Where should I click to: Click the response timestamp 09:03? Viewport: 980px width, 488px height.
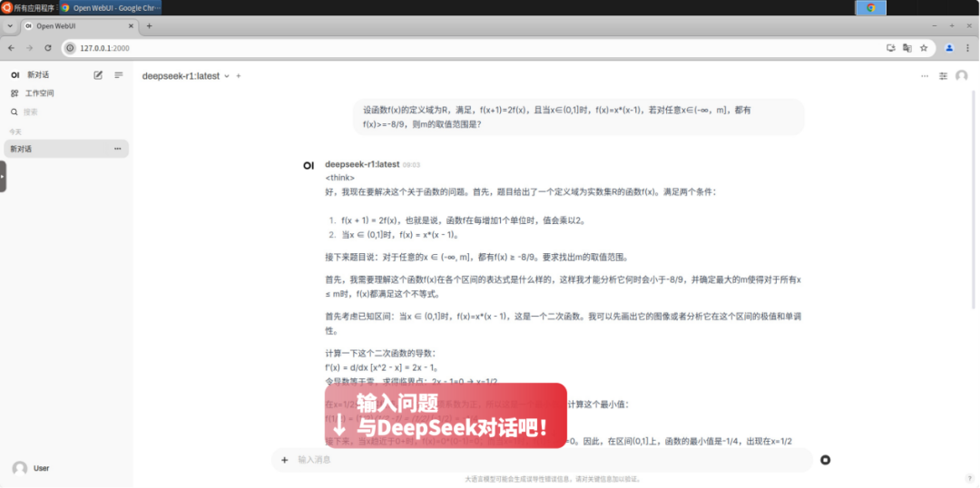(411, 165)
